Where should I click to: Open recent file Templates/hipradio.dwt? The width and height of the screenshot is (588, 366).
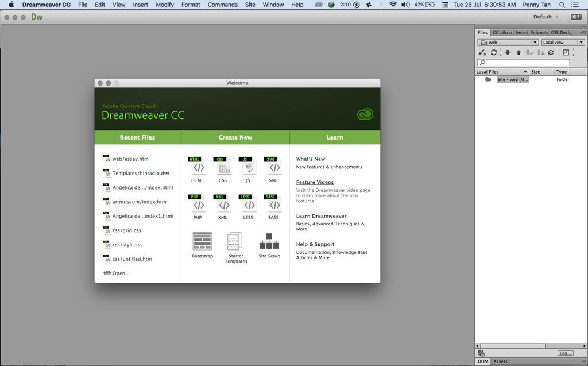tap(136, 173)
